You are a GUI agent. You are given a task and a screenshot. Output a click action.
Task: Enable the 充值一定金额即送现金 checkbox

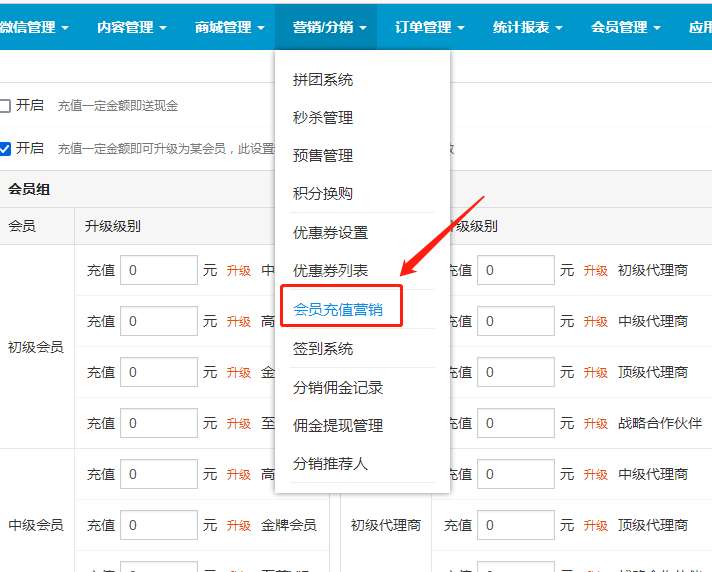pos(5,106)
